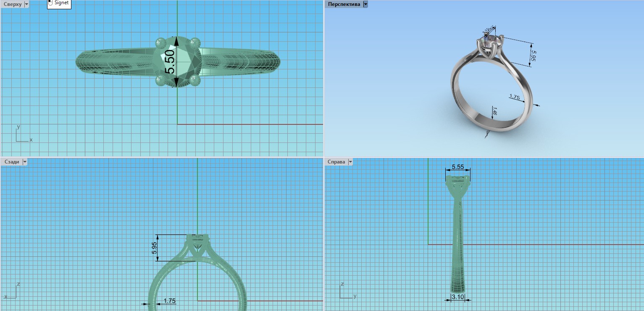Pick the 3.10 dimension in right view
The width and height of the screenshot is (644, 311).
point(457,297)
